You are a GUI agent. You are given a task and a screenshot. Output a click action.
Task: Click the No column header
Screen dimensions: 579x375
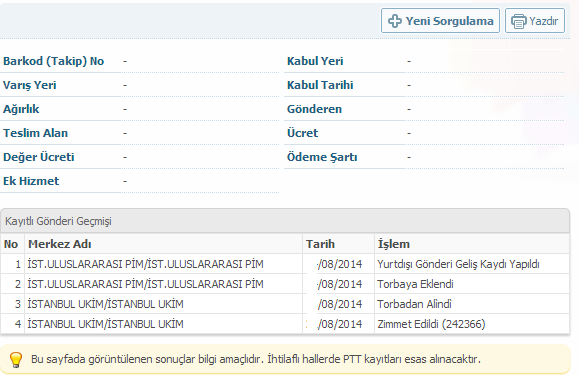[11, 244]
